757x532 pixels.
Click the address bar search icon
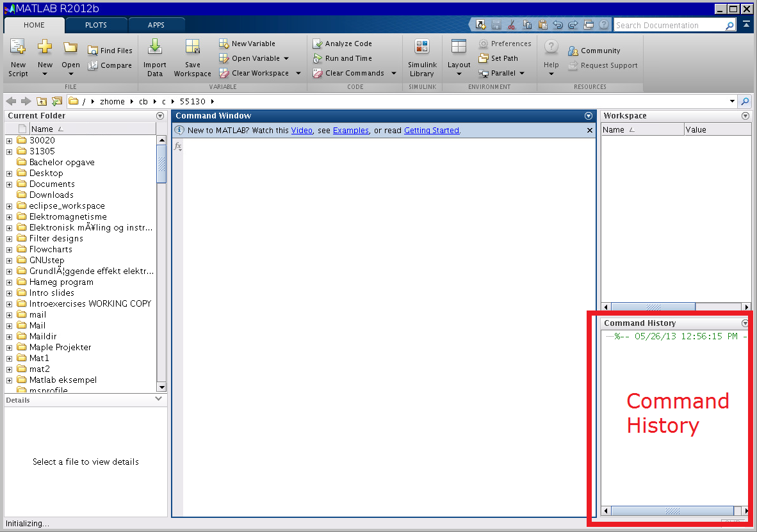point(745,101)
